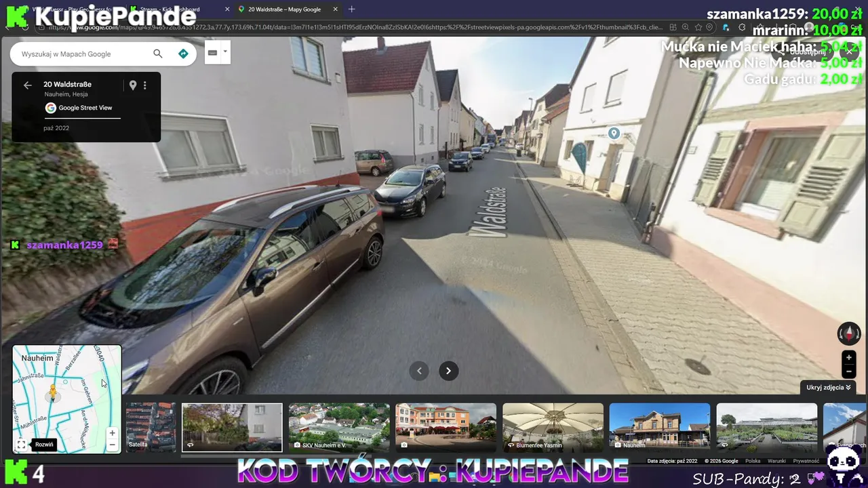The height and width of the screenshot is (488, 868).
Task: Expand the minimap with Rozwiń icon
Action: click(22, 445)
